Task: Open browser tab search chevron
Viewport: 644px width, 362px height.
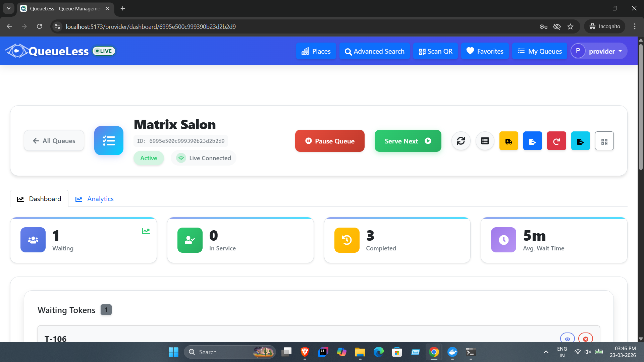Action: (9, 8)
